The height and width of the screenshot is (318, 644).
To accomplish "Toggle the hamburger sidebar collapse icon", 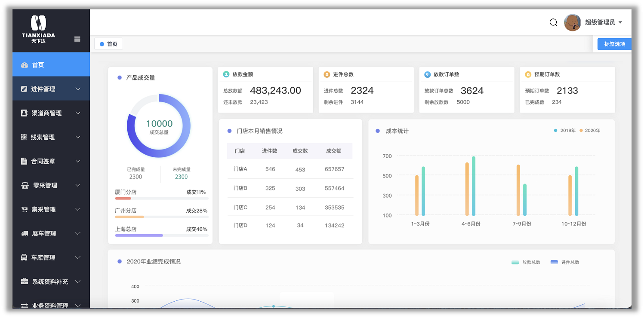I will [77, 39].
